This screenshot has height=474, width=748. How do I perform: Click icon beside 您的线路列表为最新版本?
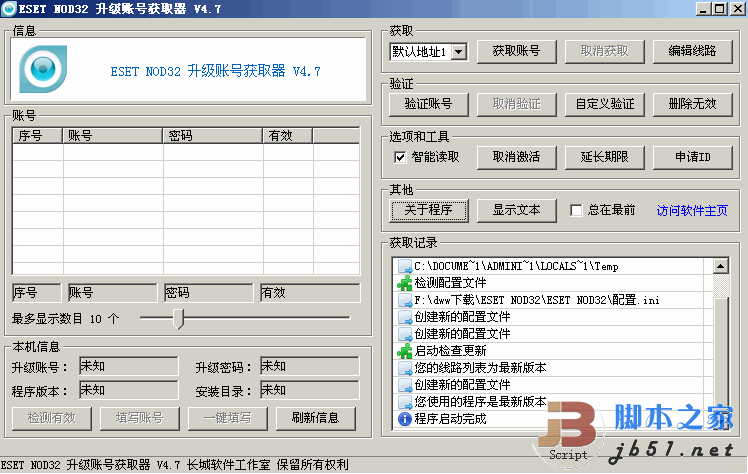tap(405, 368)
